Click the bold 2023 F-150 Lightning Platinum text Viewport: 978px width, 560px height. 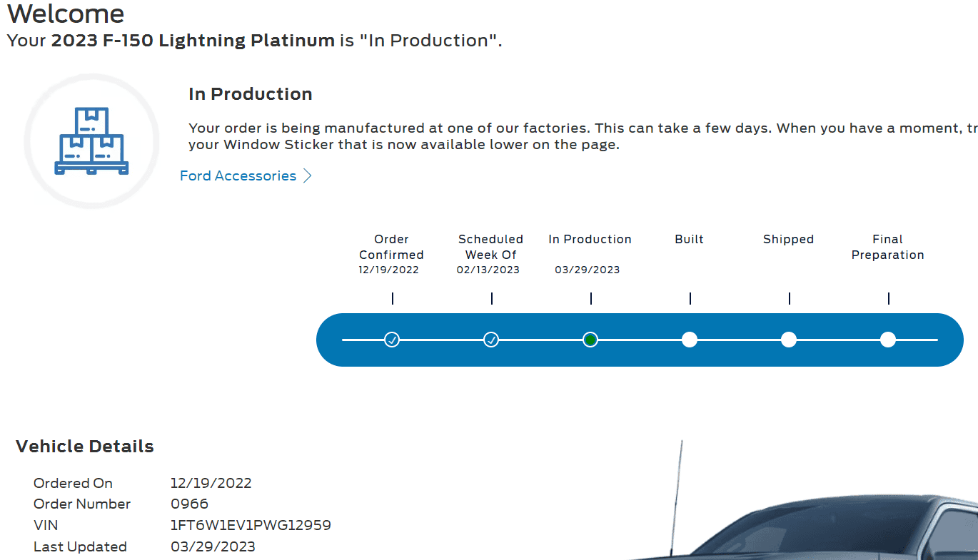click(x=193, y=41)
